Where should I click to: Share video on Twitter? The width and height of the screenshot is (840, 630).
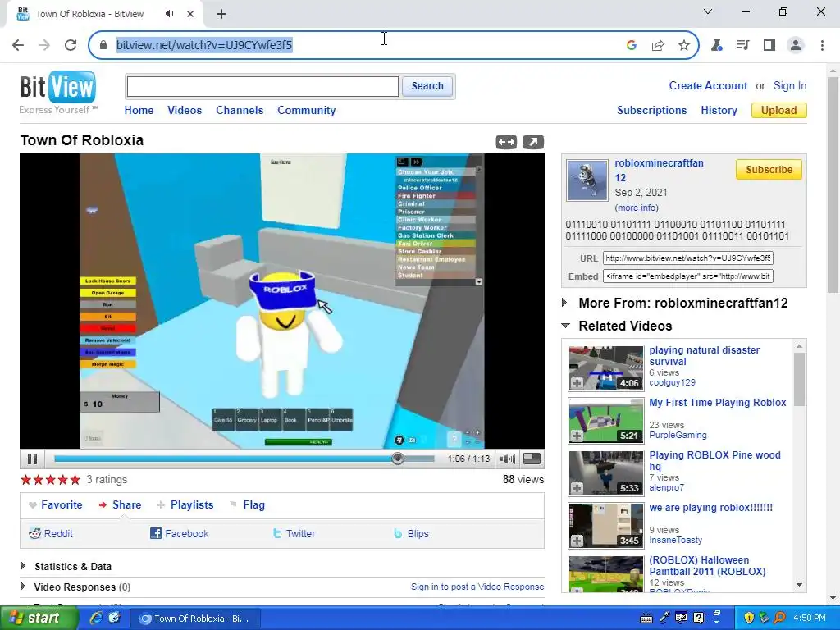click(x=294, y=533)
